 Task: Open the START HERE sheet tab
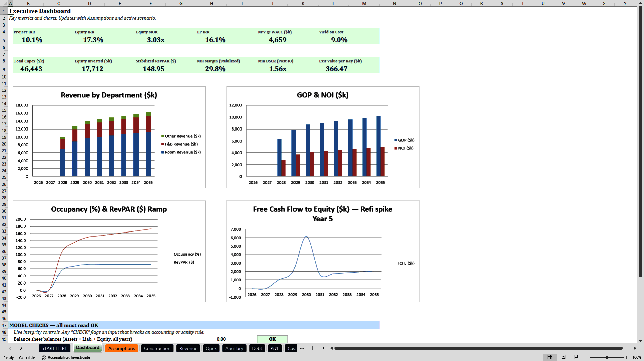pyautogui.click(x=54, y=348)
